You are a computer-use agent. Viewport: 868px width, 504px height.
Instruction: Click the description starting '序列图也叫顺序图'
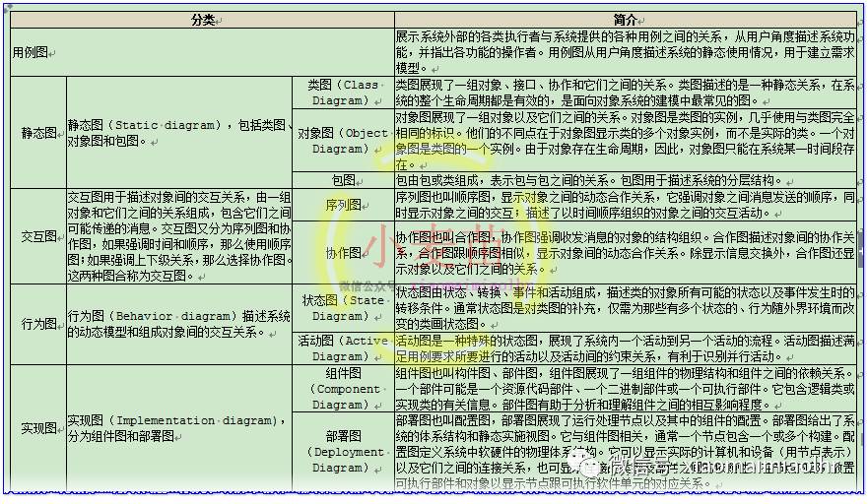626,205
